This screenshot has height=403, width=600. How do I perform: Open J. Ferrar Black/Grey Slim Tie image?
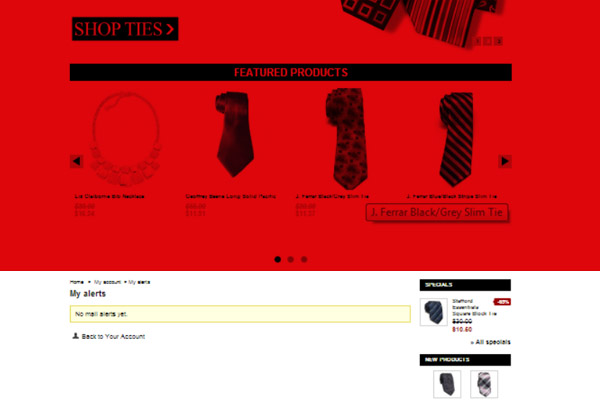(x=346, y=139)
